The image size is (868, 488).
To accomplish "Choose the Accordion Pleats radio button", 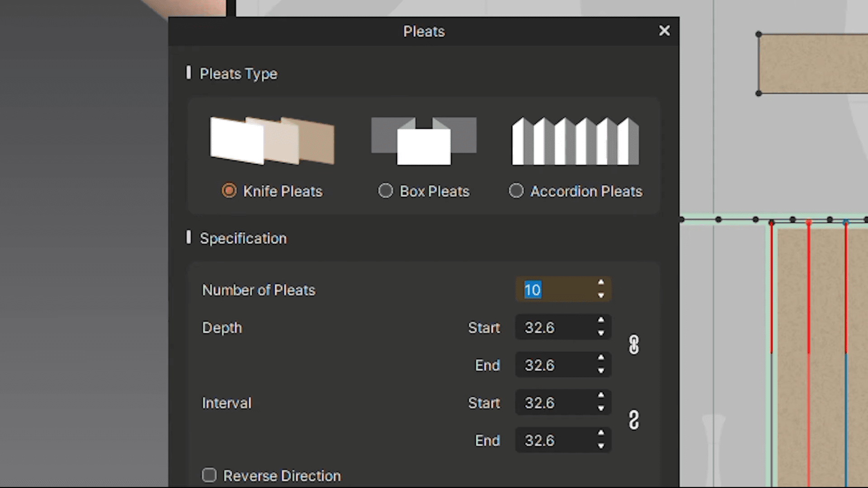I will coord(516,191).
